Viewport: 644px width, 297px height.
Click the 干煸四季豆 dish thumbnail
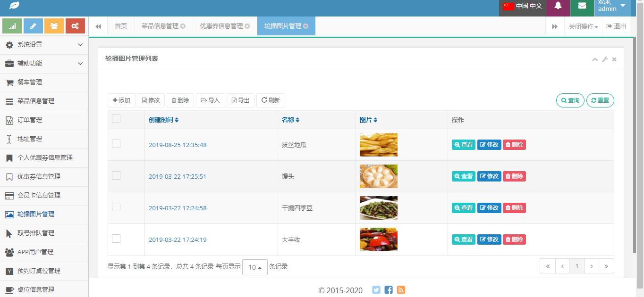pos(378,208)
